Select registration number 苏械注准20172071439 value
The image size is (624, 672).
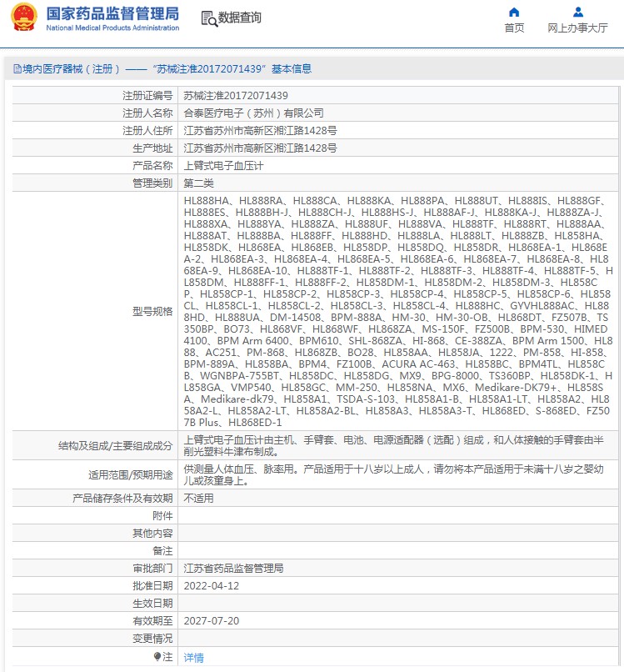[x=236, y=96]
